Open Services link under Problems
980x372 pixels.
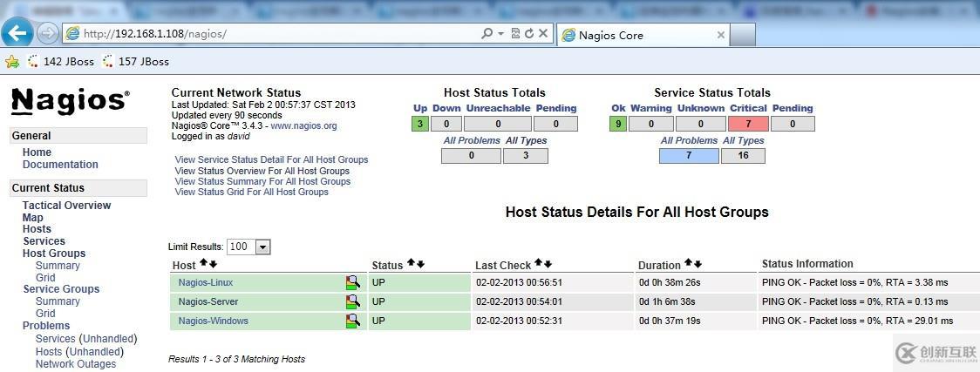(x=55, y=339)
